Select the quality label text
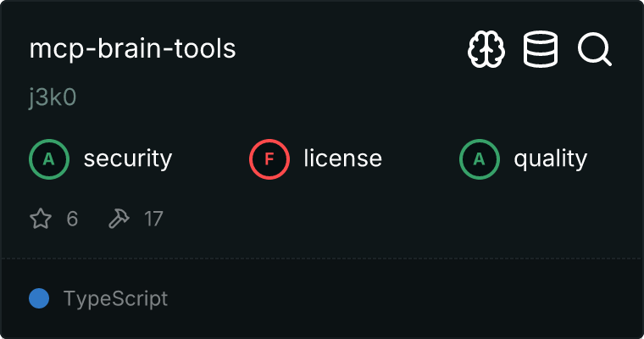The image size is (644, 339). (x=550, y=158)
